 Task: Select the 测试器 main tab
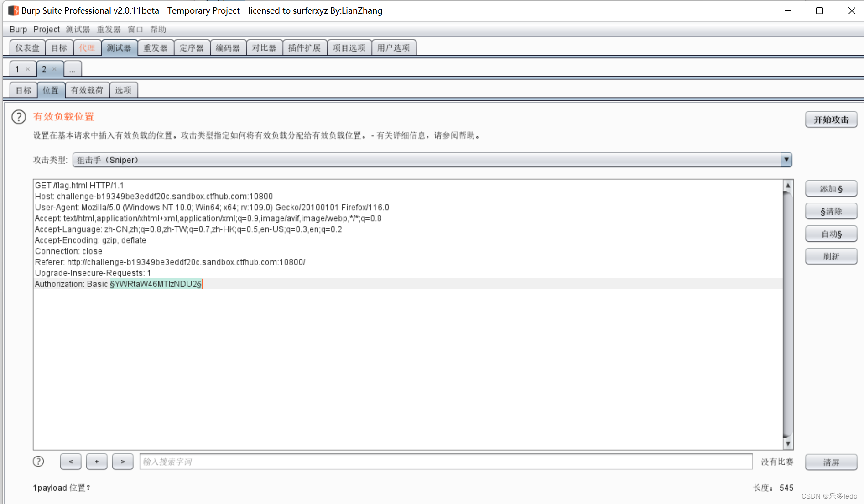119,47
